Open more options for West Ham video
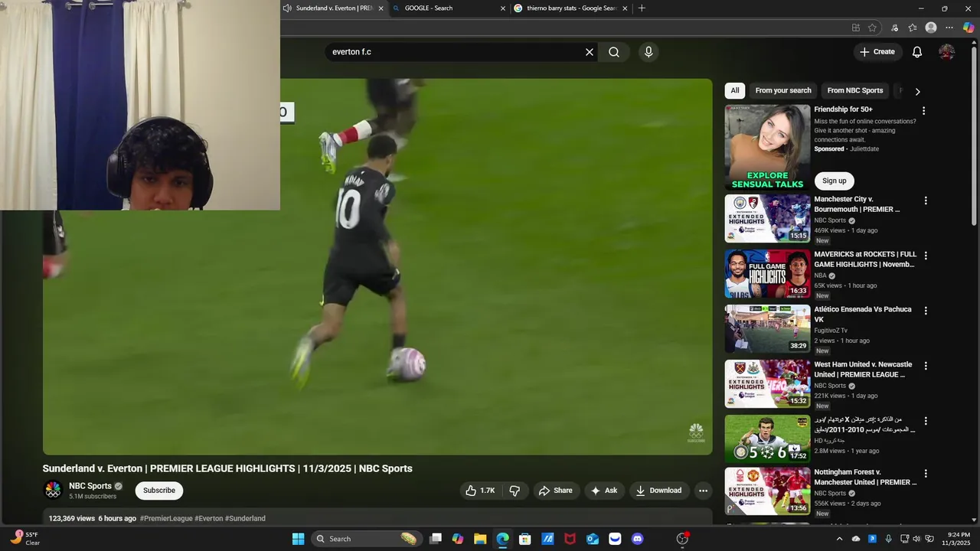 926,366
